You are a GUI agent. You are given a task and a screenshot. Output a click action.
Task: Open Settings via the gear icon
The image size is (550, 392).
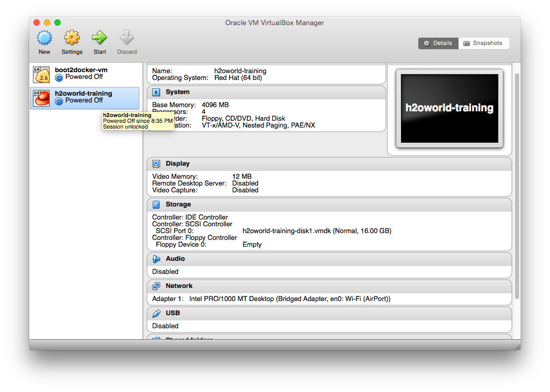tap(72, 38)
